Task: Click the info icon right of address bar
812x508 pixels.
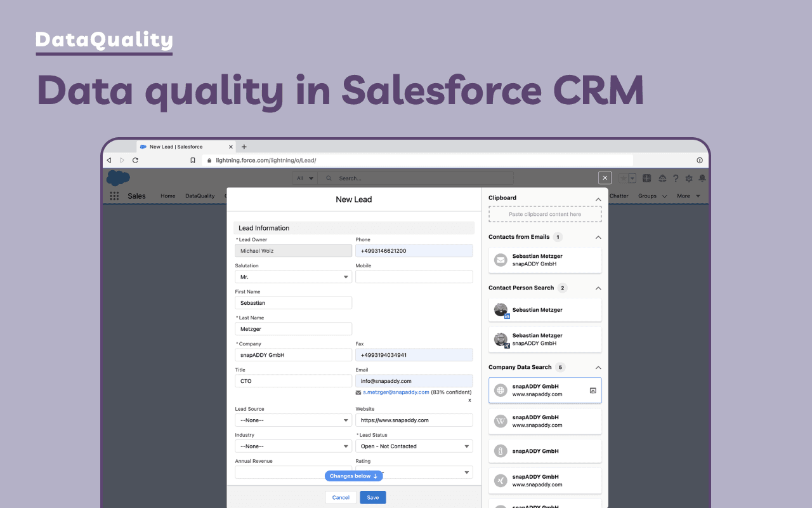Action: click(x=700, y=161)
